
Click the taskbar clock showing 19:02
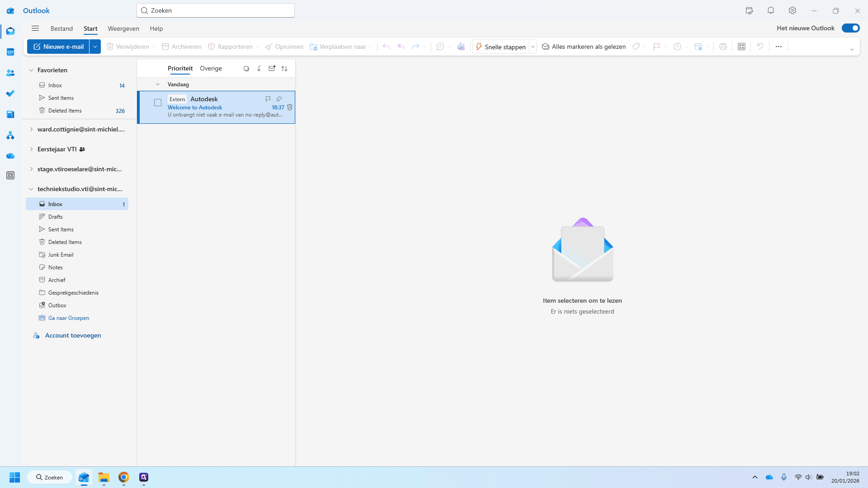(845, 477)
